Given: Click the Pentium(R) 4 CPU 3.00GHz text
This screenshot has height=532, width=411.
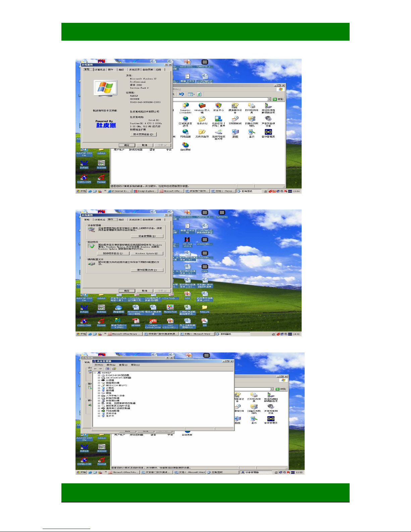Looking at the screenshot, I should pos(146,123).
